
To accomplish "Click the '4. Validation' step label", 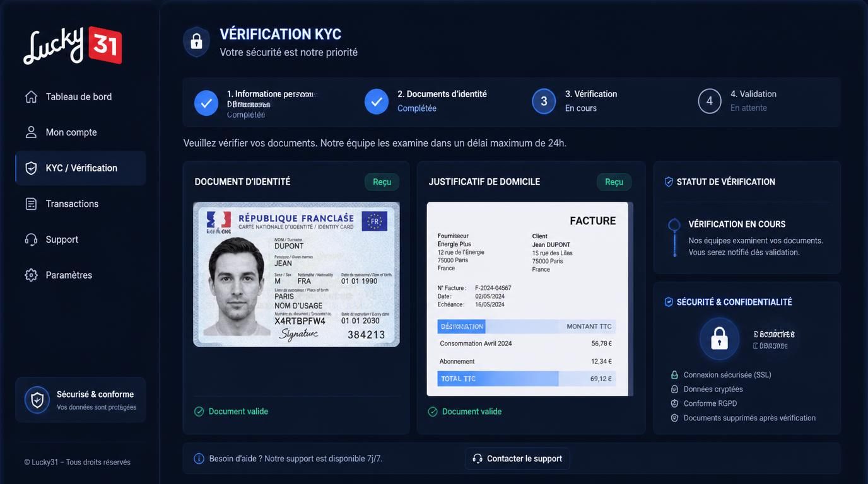I will click(x=753, y=94).
